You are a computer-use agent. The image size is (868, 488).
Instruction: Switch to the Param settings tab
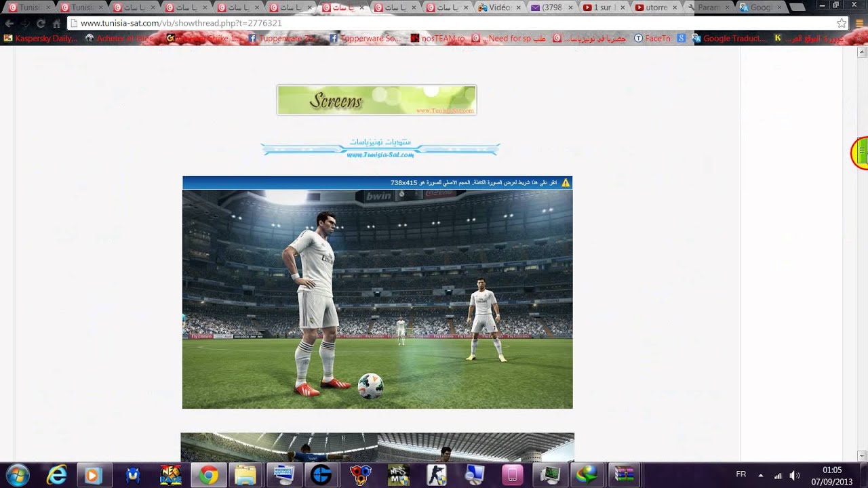(x=708, y=7)
